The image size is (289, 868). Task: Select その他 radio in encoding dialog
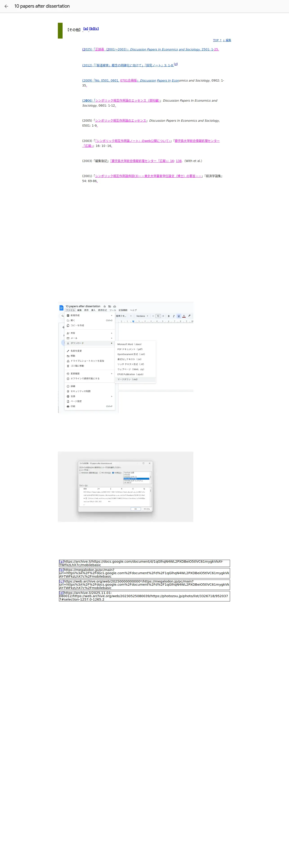[113, 473]
